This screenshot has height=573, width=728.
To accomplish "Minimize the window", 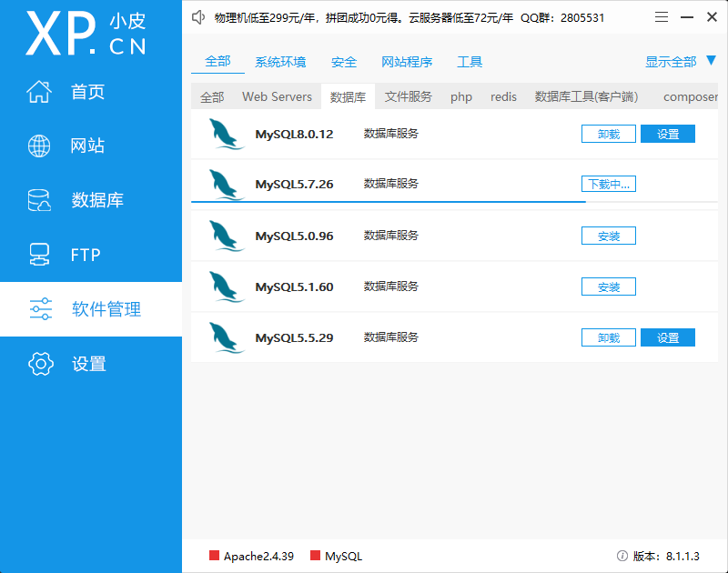I will point(687,17).
